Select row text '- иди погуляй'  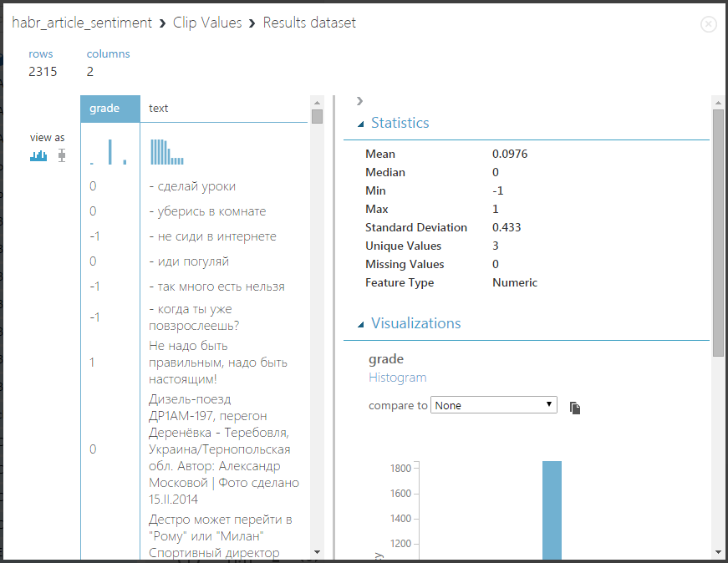pos(189,261)
